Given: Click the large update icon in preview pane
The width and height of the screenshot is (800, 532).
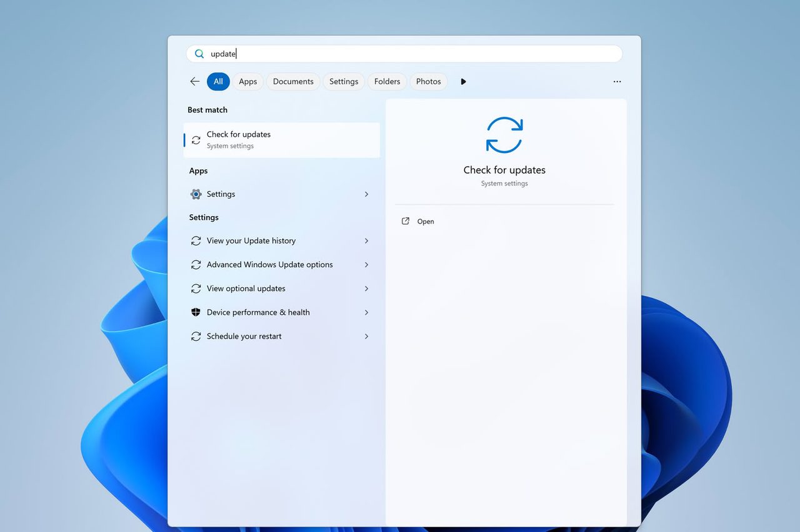Looking at the screenshot, I should 504,135.
